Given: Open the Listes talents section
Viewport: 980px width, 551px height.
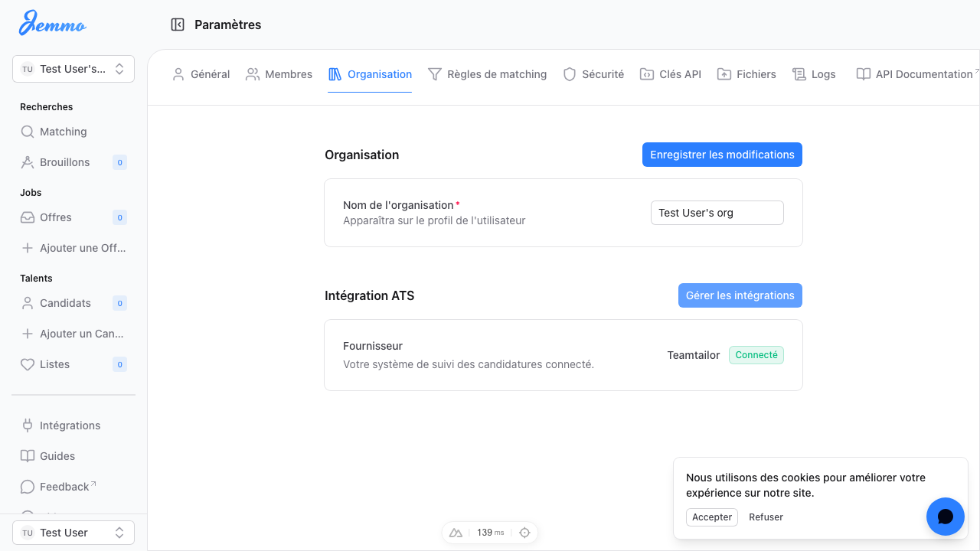Looking at the screenshot, I should (x=53, y=364).
